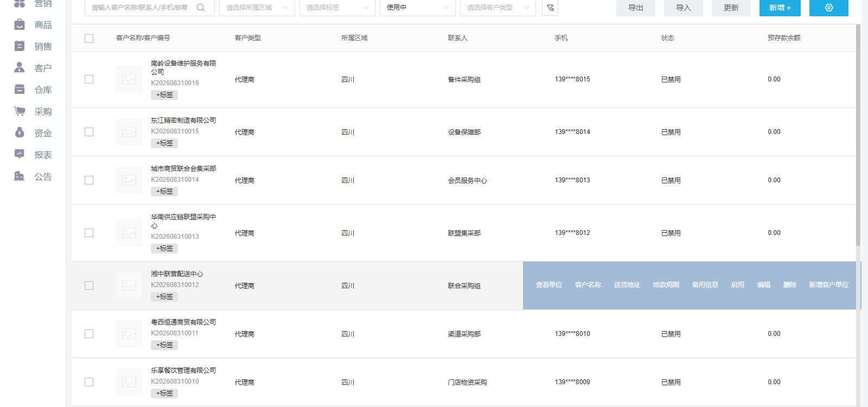
Task: Click 备用信息 in the row action bar
Action: [x=705, y=285]
